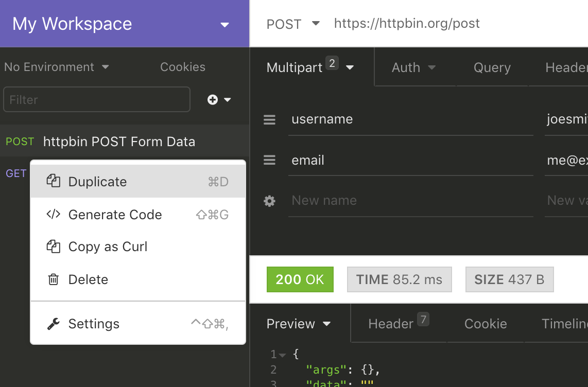Click the Duplicate icon in context menu
The image size is (588, 387).
tap(53, 181)
